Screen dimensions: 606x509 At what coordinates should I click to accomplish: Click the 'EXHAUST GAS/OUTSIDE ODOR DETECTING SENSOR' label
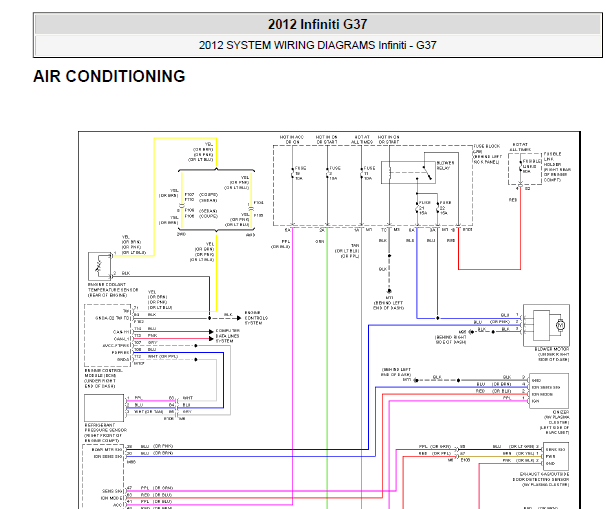[541, 479]
